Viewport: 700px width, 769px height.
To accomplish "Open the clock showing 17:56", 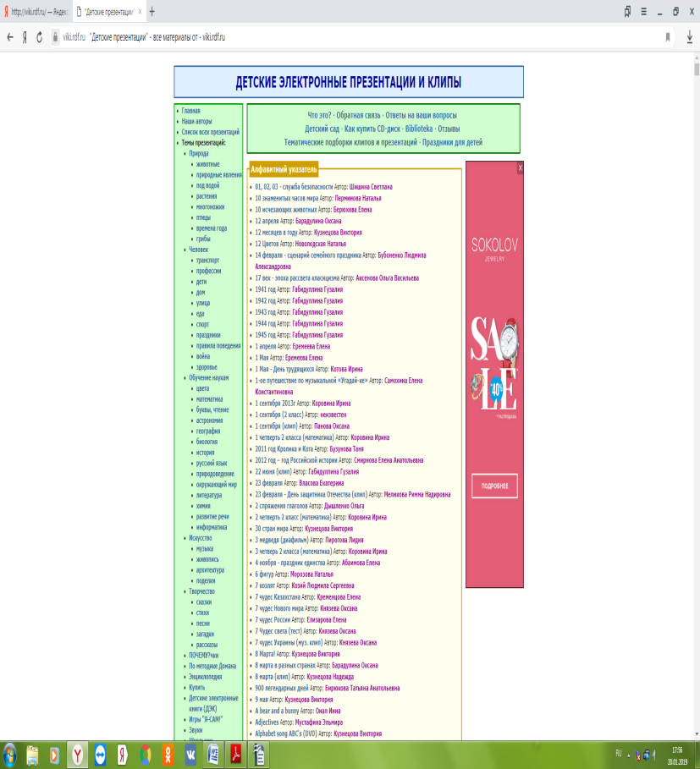I will click(677, 755).
